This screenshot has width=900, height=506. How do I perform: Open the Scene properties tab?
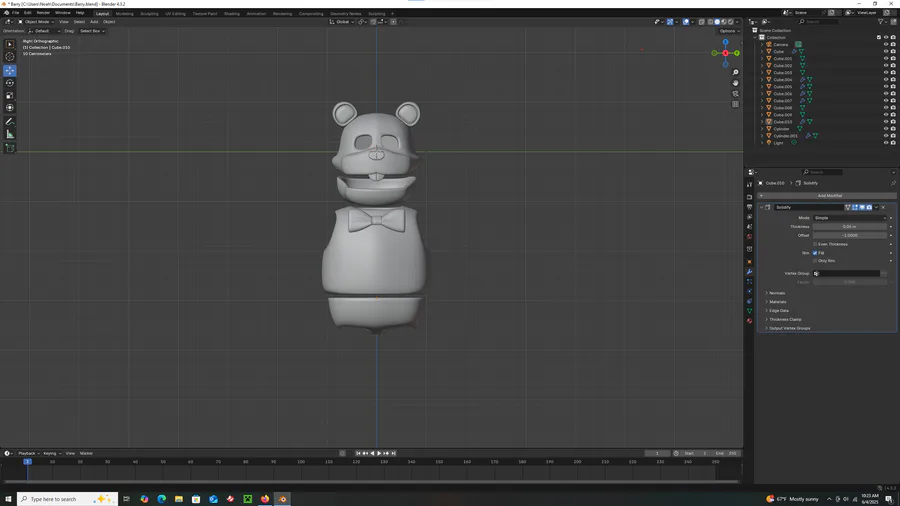point(749,227)
